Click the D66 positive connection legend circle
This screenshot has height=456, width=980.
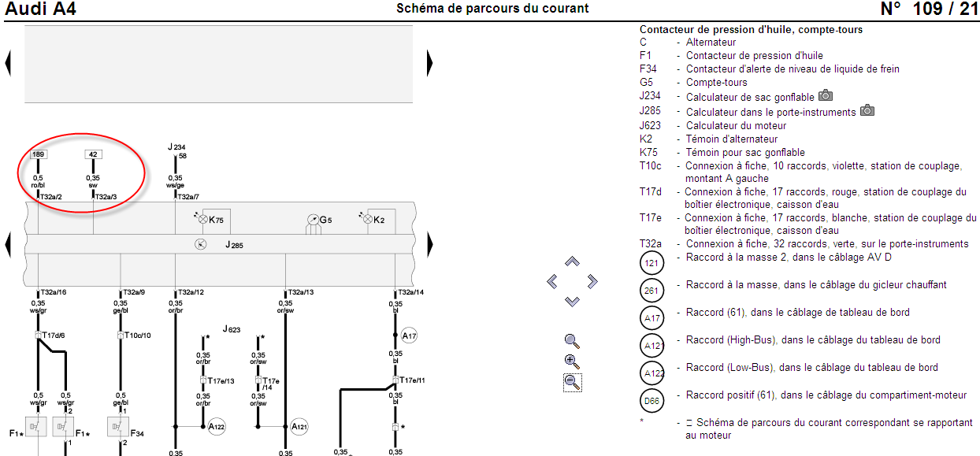[651, 400]
